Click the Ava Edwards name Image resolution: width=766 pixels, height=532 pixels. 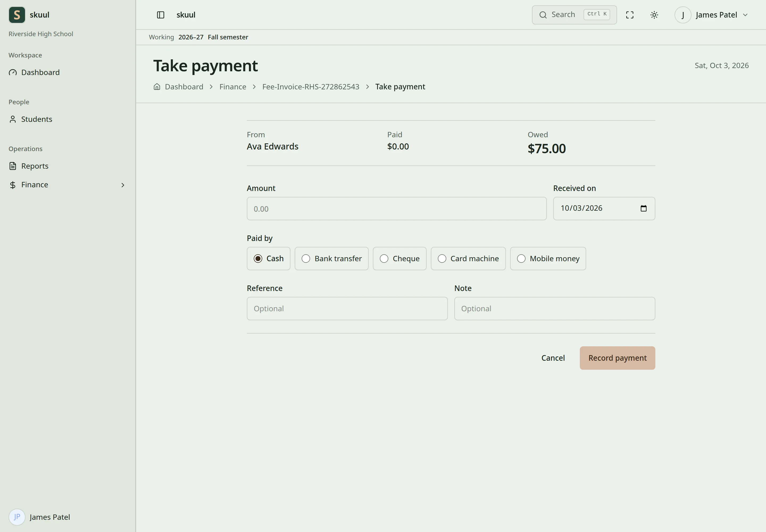(273, 146)
